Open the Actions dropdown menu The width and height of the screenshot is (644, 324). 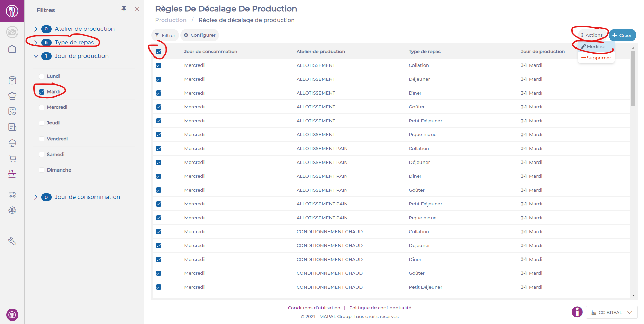pos(592,35)
